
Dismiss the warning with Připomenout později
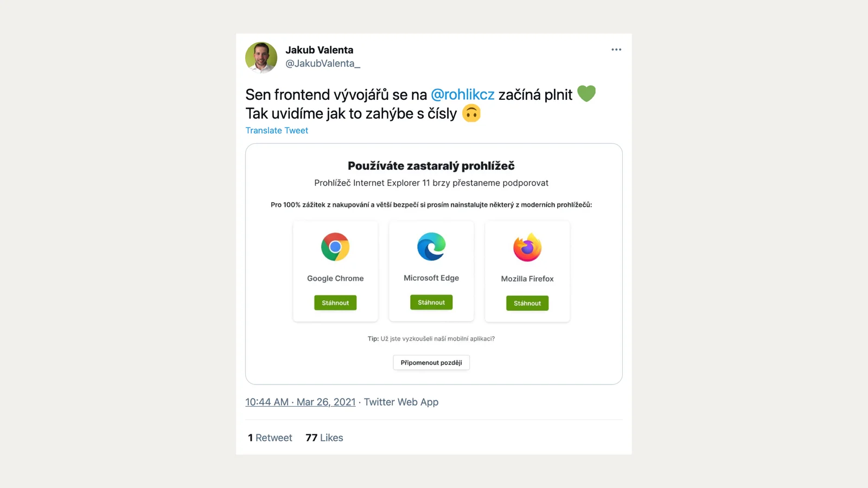point(431,362)
